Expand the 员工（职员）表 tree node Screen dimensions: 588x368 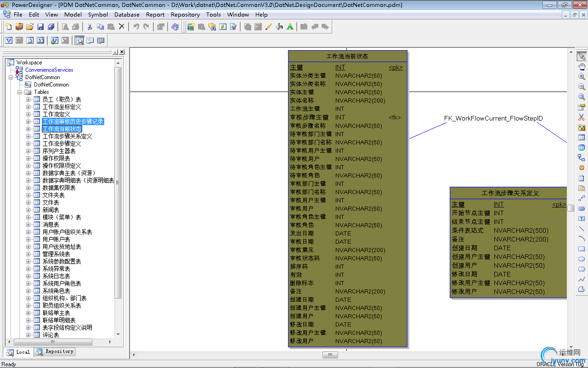(x=28, y=99)
